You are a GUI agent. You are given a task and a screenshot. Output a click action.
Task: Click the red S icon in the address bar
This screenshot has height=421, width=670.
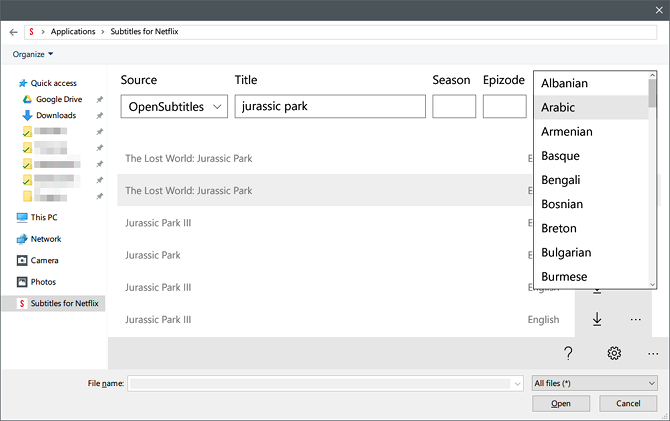(31, 32)
